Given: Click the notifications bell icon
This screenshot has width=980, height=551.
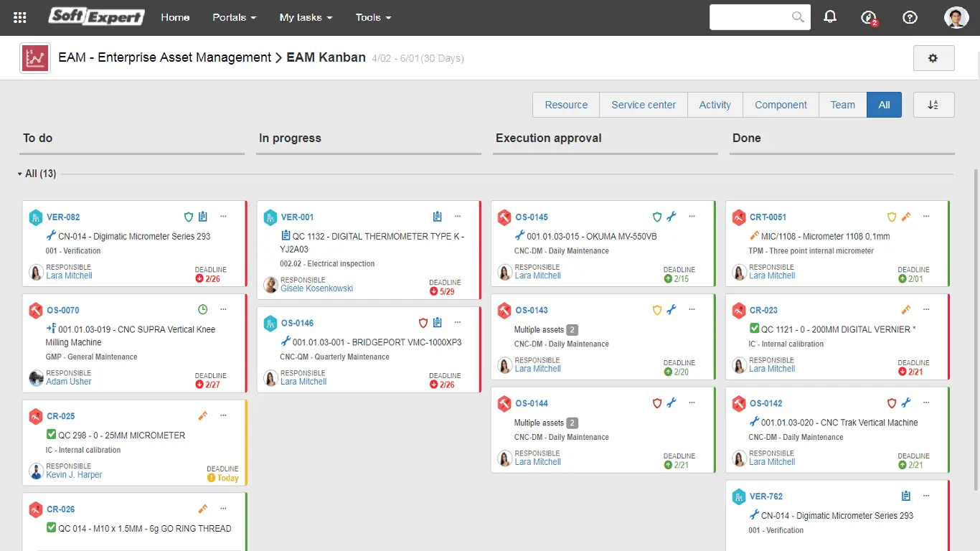Looking at the screenshot, I should click(x=830, y=17).
